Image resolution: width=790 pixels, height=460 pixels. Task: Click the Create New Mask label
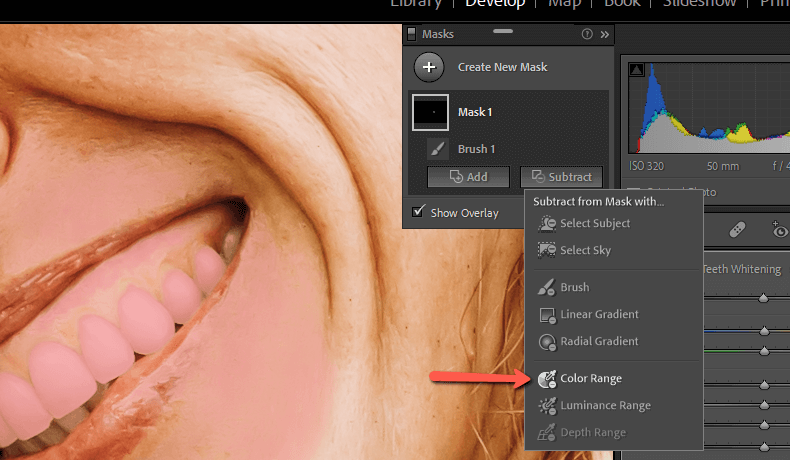click(502, 67)
